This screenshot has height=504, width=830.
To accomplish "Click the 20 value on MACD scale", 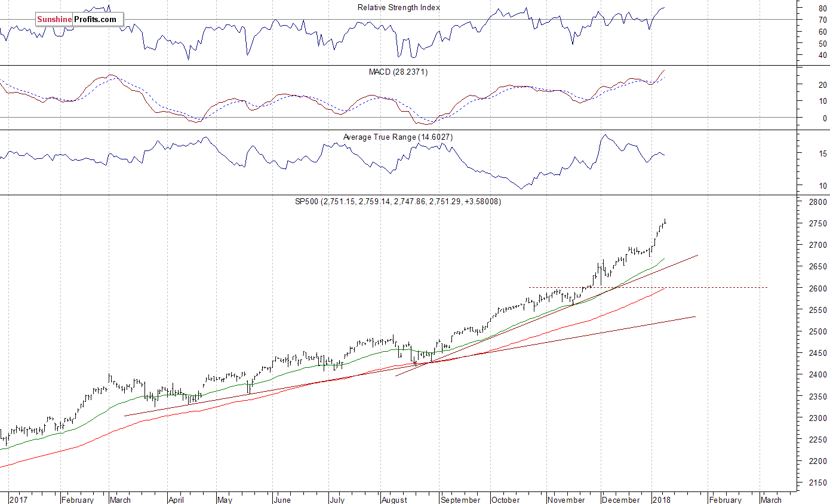I will [822, 85].
